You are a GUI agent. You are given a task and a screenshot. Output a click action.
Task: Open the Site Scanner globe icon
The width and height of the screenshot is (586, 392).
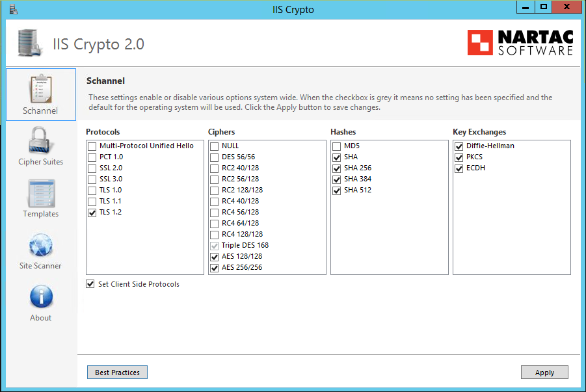click(41, 245)
